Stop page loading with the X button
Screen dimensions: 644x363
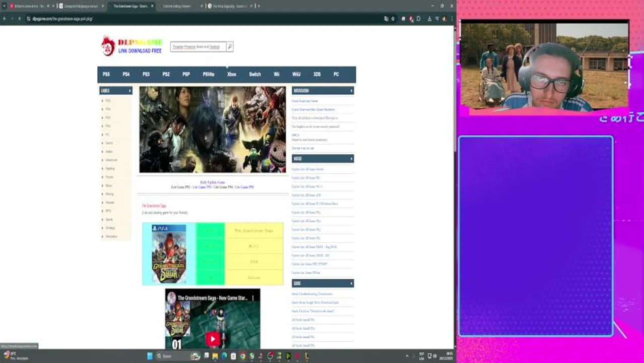click(20, 19)
